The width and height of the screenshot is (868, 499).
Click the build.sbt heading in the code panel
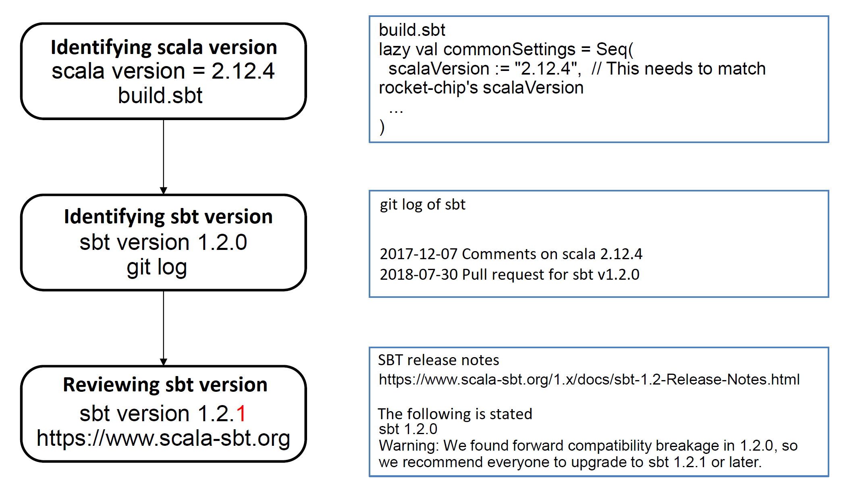pos(412,30)
